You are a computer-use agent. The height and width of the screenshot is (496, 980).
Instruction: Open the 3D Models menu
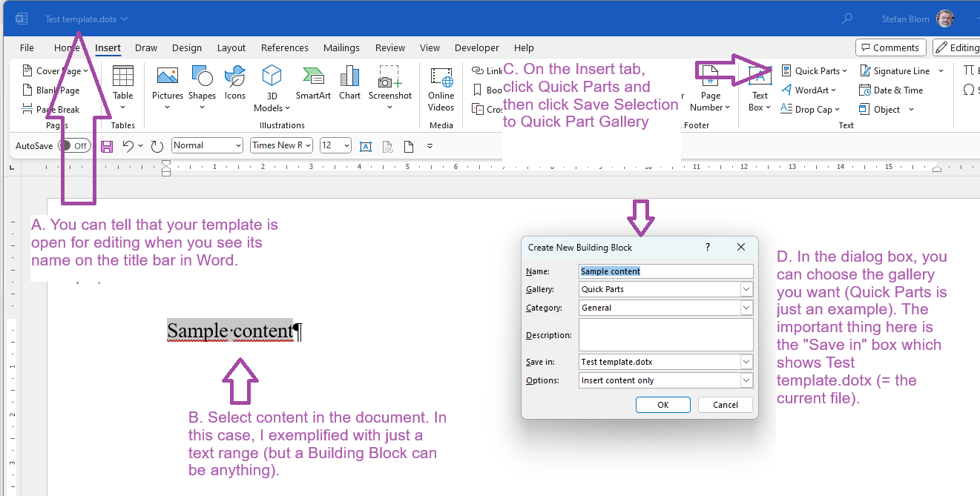272,89
